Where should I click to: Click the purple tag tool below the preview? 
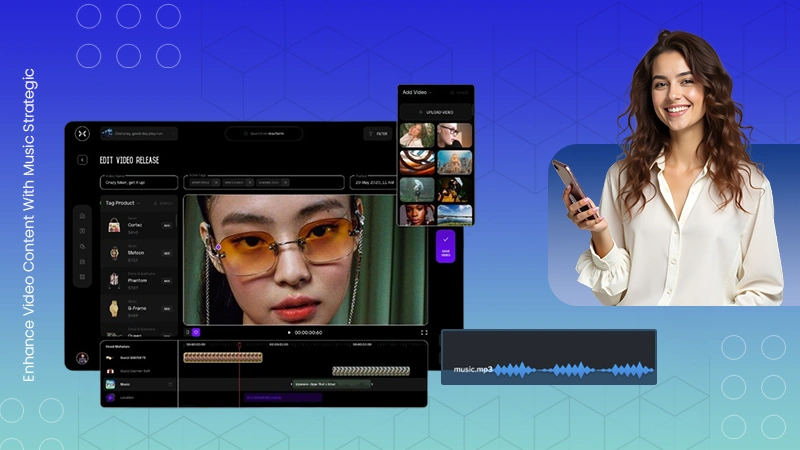point(196,333)
